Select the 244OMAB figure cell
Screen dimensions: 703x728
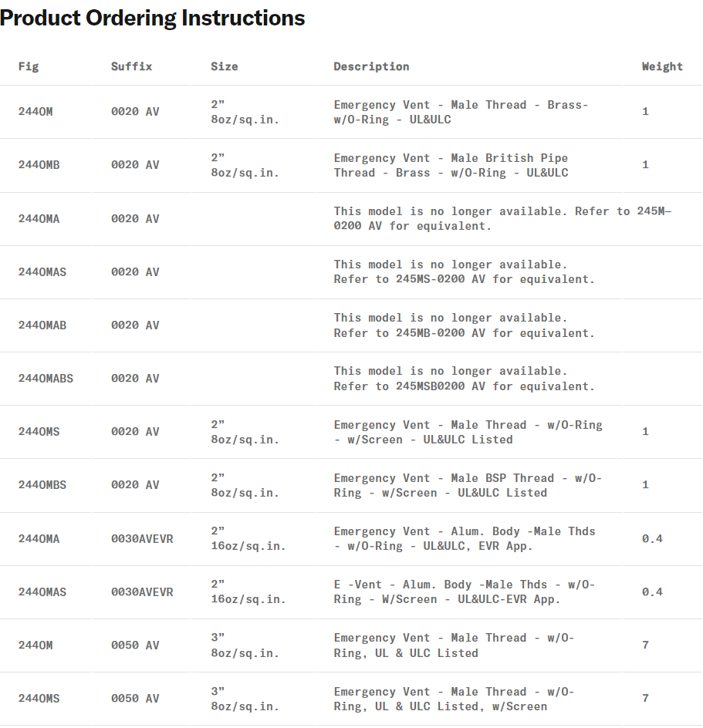tap(42, 325)
